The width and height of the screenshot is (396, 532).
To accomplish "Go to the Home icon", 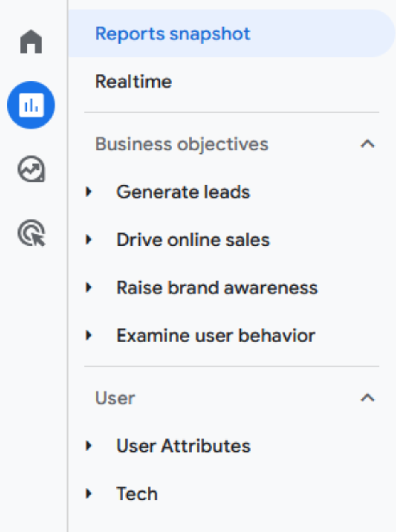I will [x=31, y=42].
